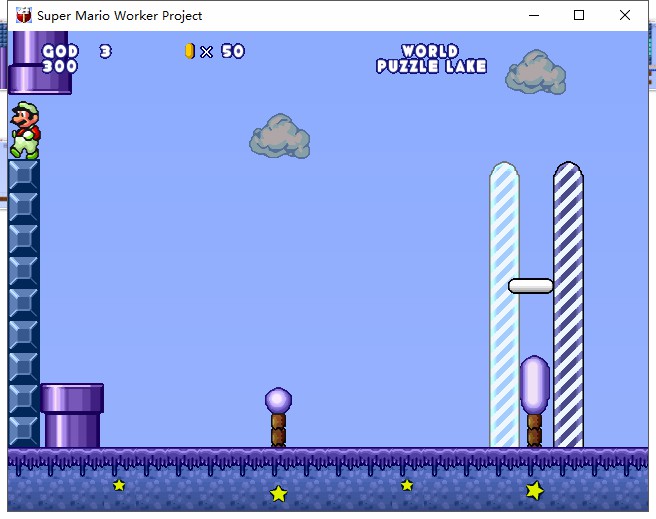Click the coin count value 50
Screen dimensions: 656x519
click(233, 51)
